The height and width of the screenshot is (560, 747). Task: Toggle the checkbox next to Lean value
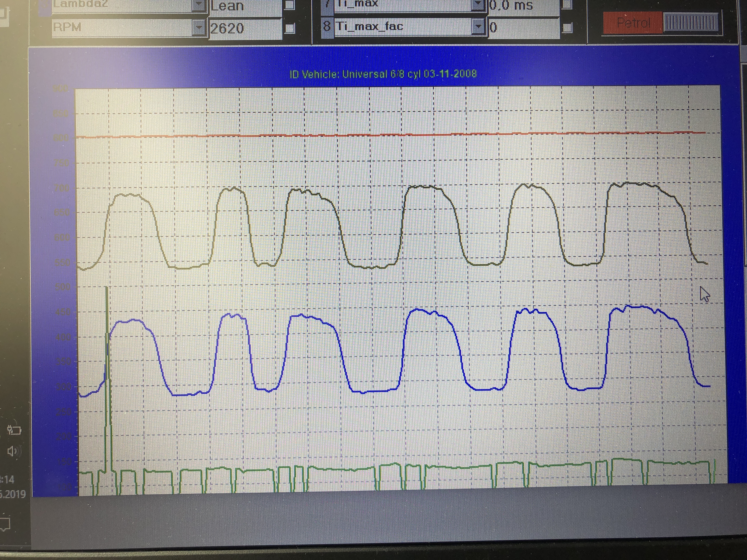click(289, 5)
